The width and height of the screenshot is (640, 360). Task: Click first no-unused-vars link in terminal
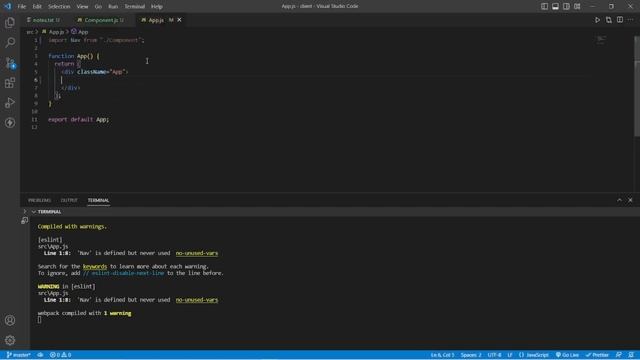197,253
